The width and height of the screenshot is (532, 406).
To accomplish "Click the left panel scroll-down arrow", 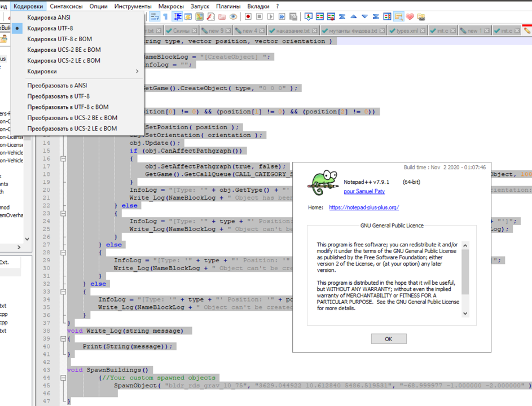I will pyautogui.click(x=27, y=239).
